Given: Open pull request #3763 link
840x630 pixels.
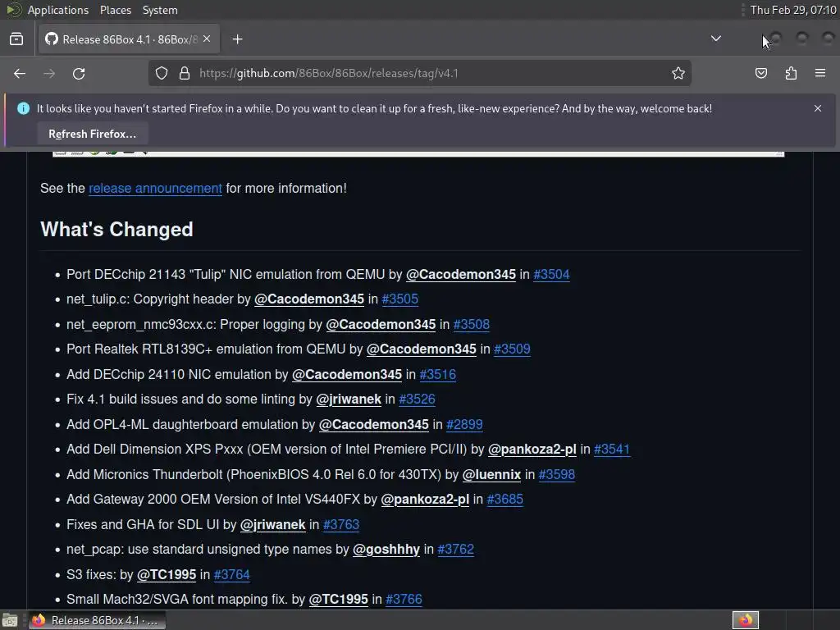Looking at the screenshot, I should click(x=341, y=524).
